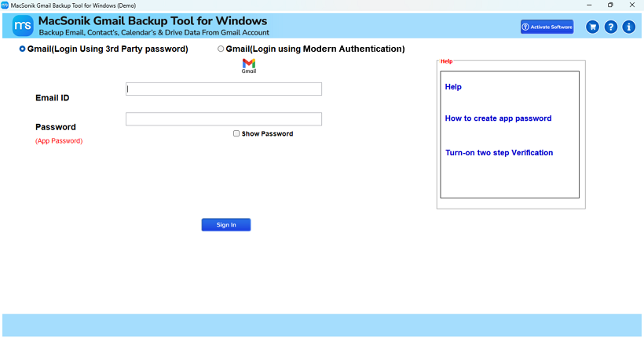Viewport: 644px width, 338px height.
Task: Click the Gmail logo icon
Action: (x=249, y=66)
